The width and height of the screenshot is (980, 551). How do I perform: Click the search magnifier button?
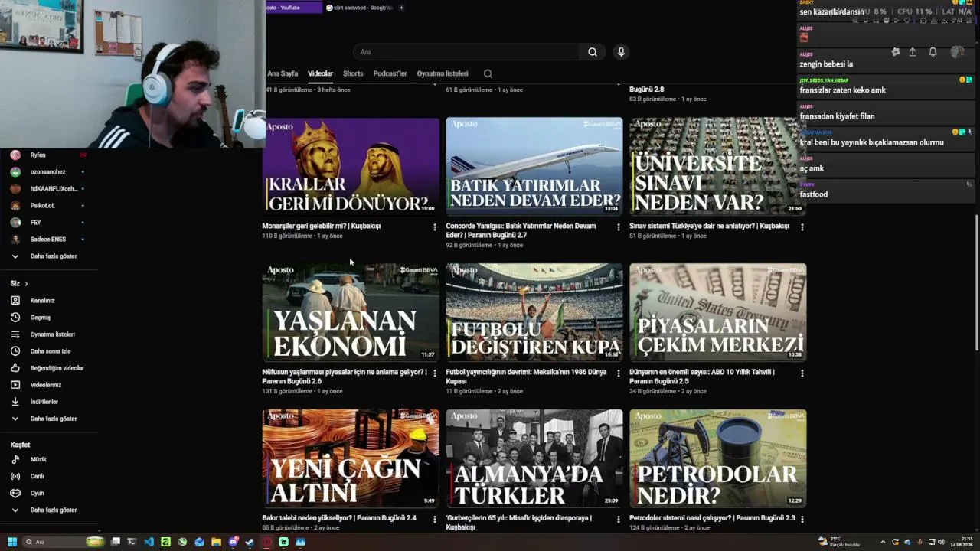593,52
